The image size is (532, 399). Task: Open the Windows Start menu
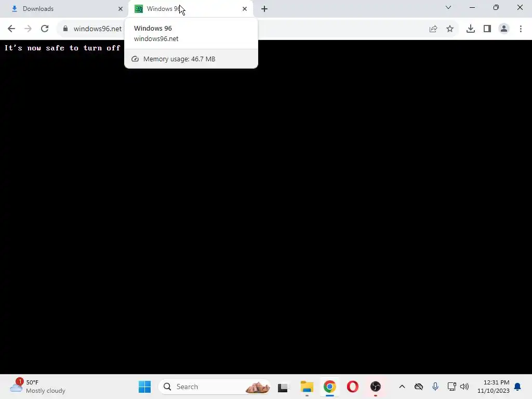click(144, 387)
